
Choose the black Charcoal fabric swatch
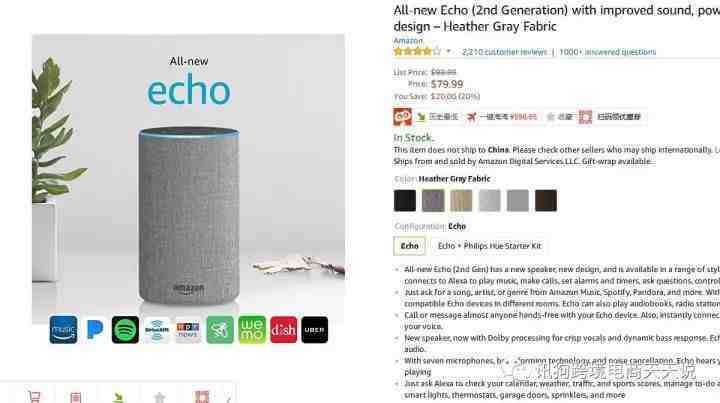click(405, 201)
